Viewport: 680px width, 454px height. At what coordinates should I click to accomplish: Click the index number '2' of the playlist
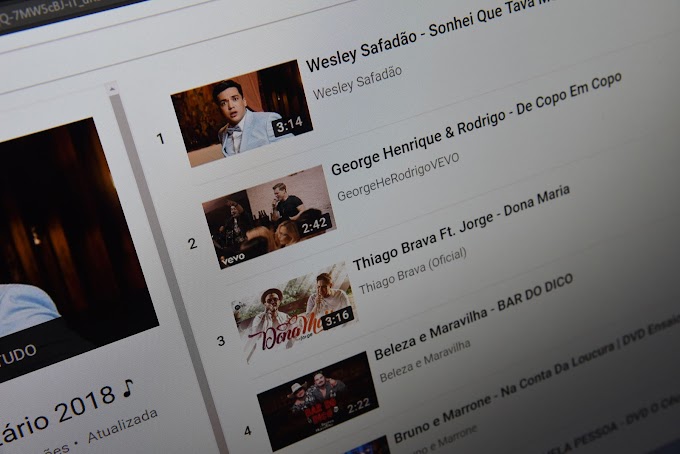[193, 244]
